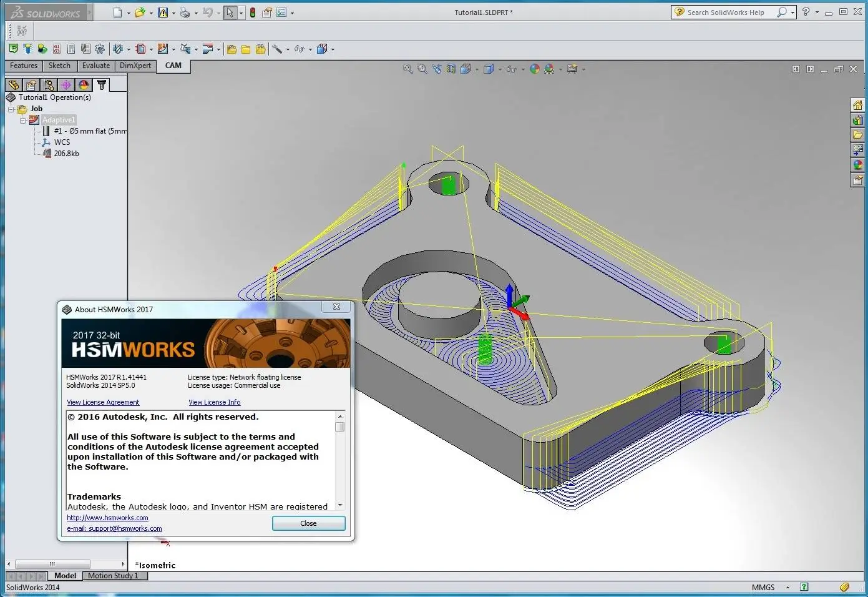
Task: Click the license text scrollbar down arrow
Action: pos(340,505)
